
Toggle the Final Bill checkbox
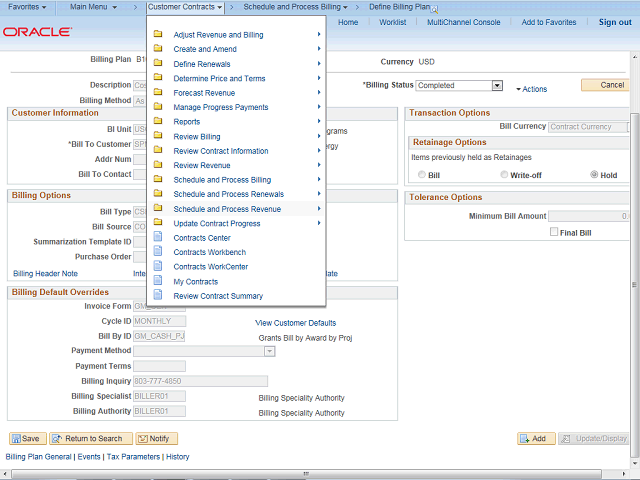(x=554, y=232)
